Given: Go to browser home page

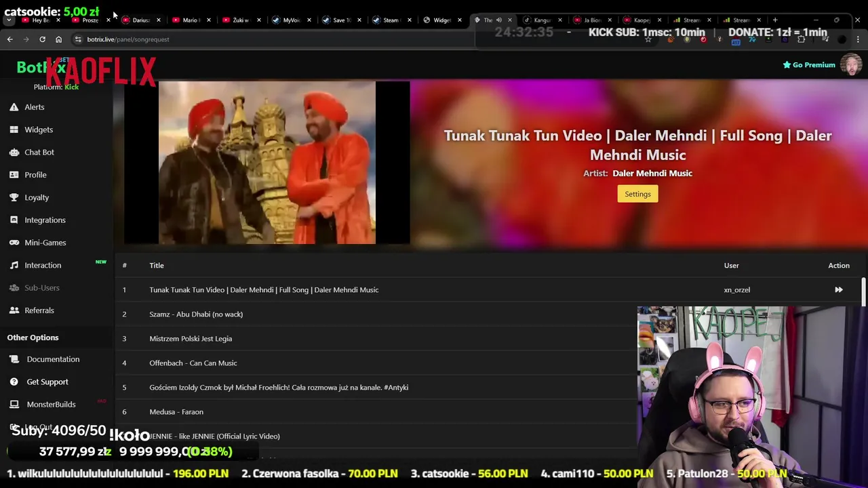Looking at the screenshot, I should pyautogui.click(x=58, y=39).
